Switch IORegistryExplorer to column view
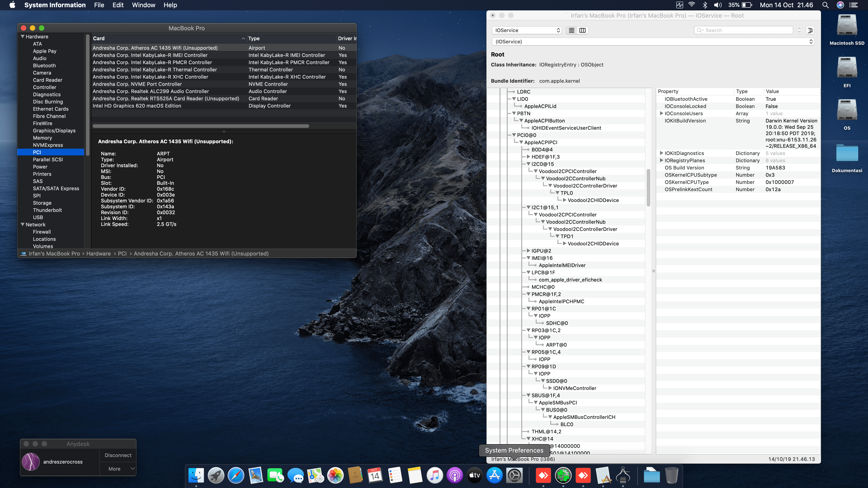868x488 pixels. pos(582,30)
